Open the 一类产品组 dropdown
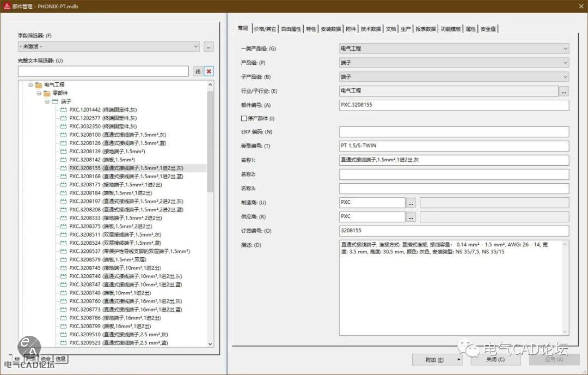Screen dimensions: 588x375 [454, 49]
